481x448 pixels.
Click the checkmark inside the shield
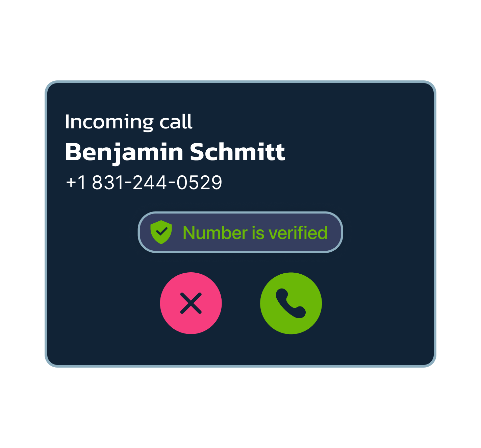161,231
